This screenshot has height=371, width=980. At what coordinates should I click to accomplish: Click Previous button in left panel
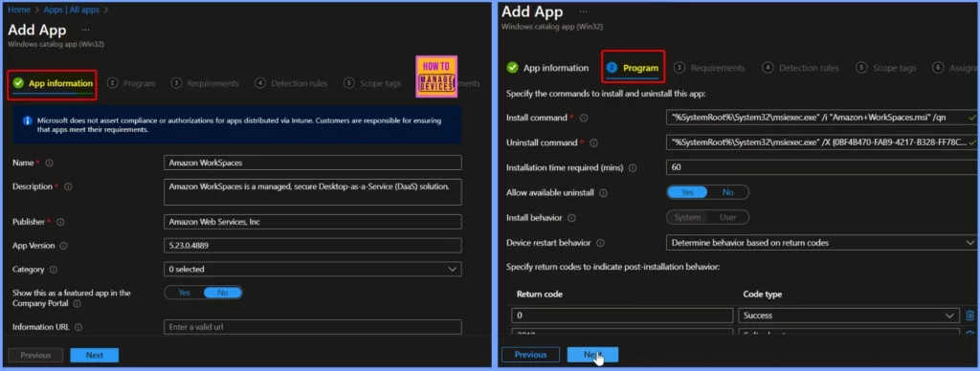[x=35, y=356]
